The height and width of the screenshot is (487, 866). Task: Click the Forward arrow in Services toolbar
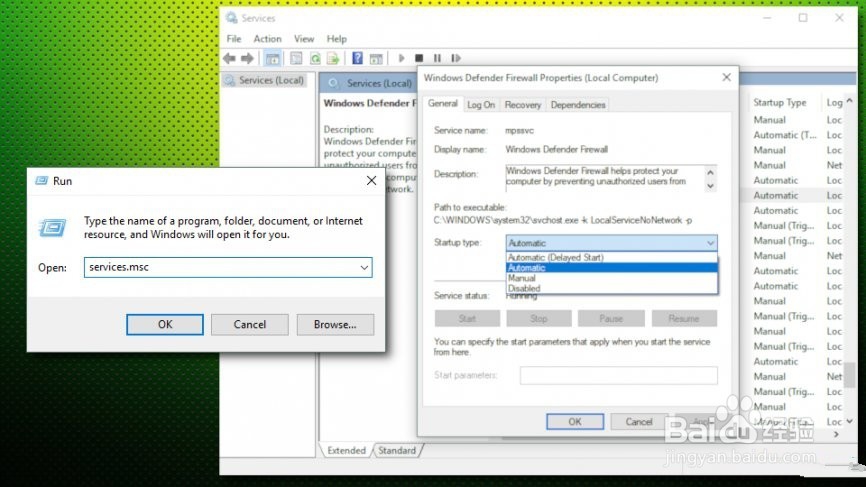247,58
